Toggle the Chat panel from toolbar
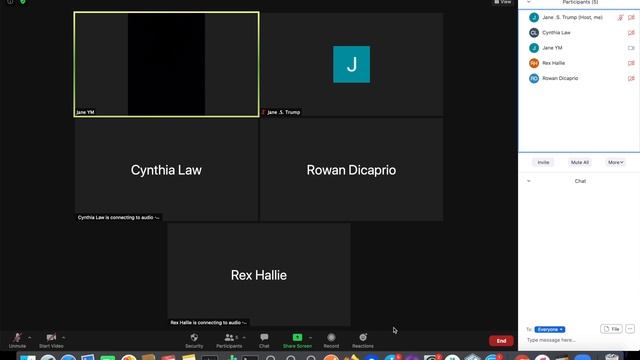The image size is (640, 360). coord(264,340)
